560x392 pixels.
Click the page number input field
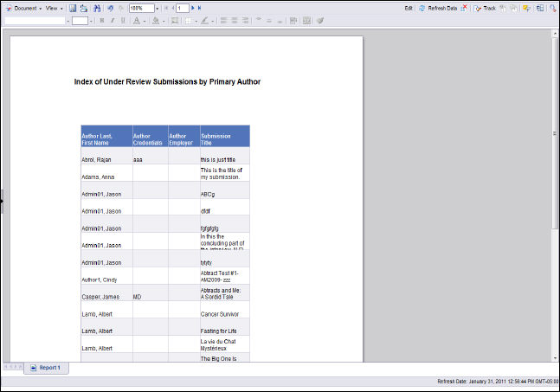coord(183,8)
